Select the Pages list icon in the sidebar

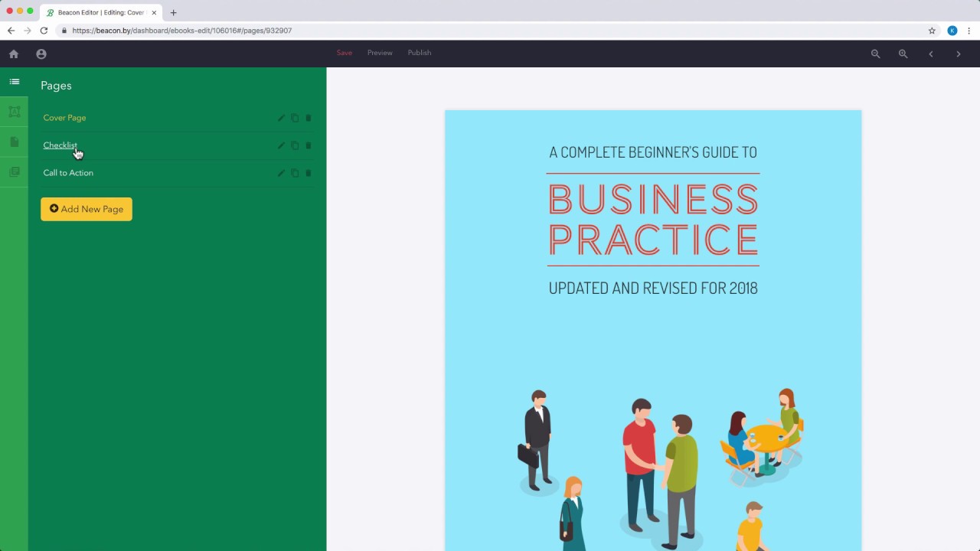click(x=15, y=82)
